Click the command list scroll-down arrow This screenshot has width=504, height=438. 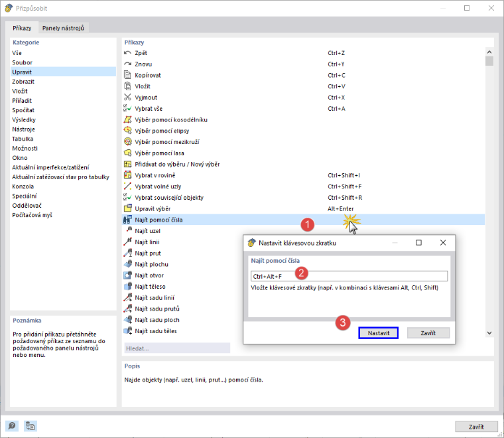tap(489, 333)
